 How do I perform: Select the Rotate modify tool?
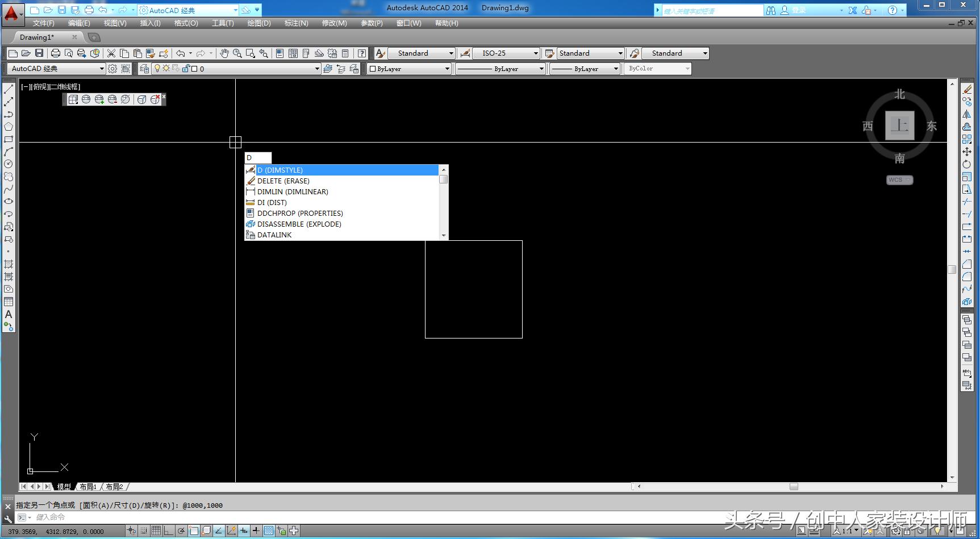967,164
